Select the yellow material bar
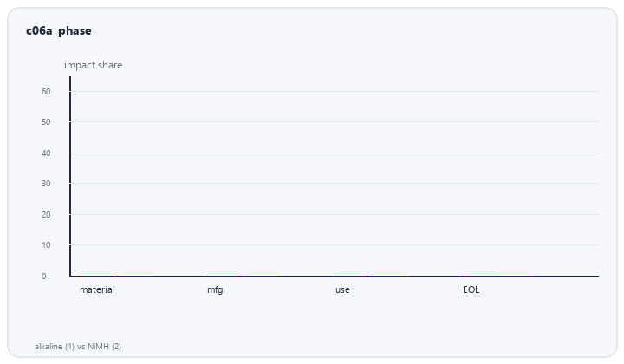 coord(133,276)
